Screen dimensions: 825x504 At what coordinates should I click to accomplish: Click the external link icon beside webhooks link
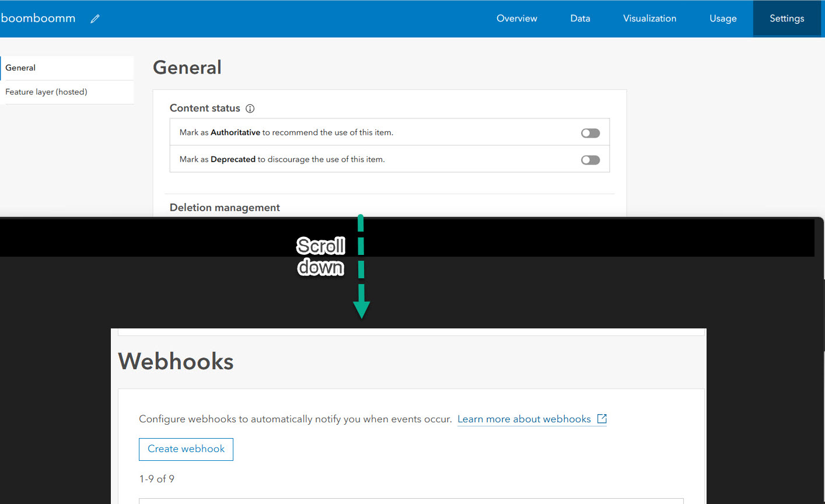[602, 418]
